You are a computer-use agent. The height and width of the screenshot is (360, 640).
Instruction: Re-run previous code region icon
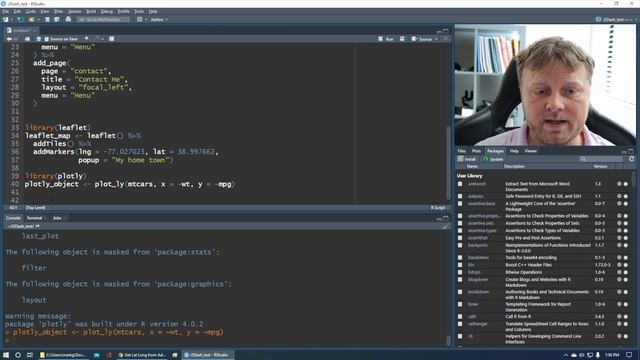pyautogui.click(x=402, y=39)
